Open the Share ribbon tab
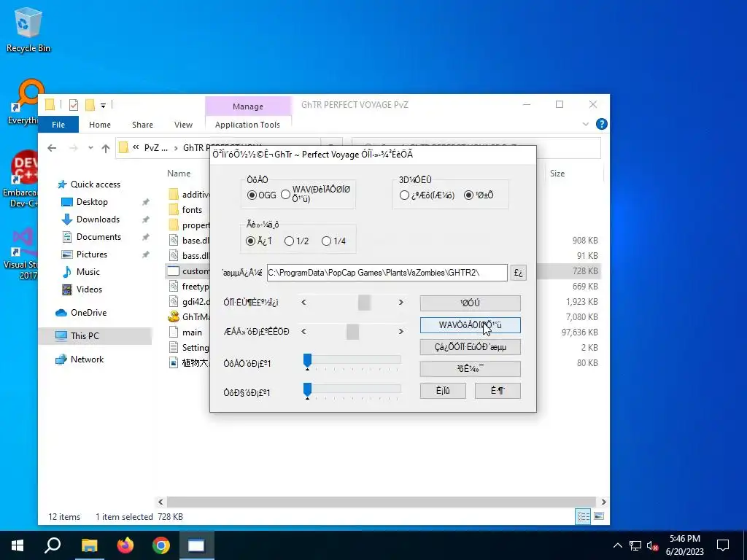This screenshot has height=560, width=747. click(142, 125)
